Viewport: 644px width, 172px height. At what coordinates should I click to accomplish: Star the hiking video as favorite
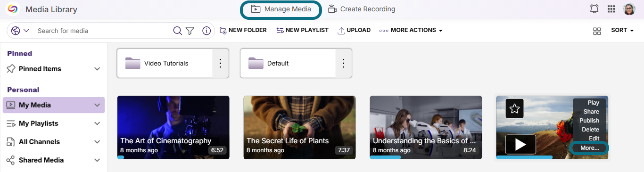[x=514, y=108]
